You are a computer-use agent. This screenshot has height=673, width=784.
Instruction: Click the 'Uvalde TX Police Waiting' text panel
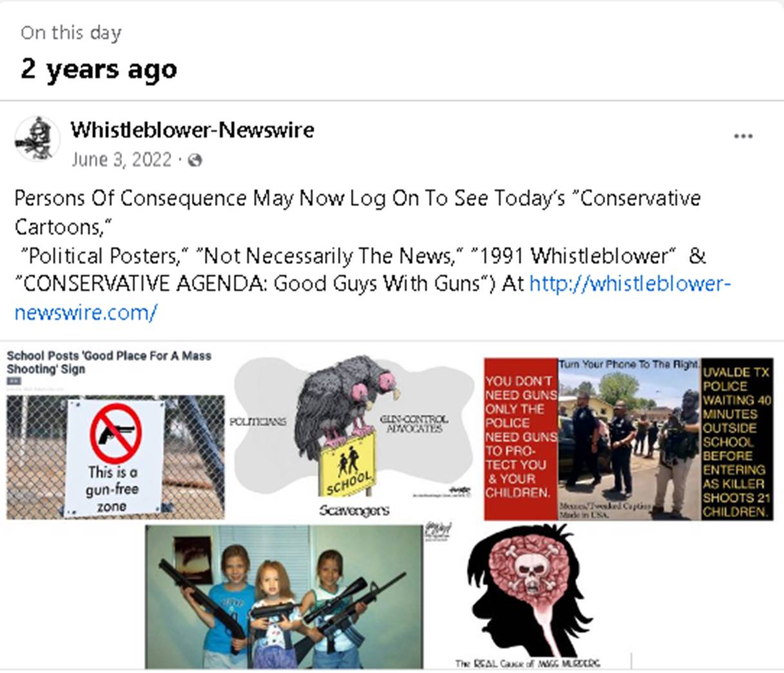[x=736, y=441]
